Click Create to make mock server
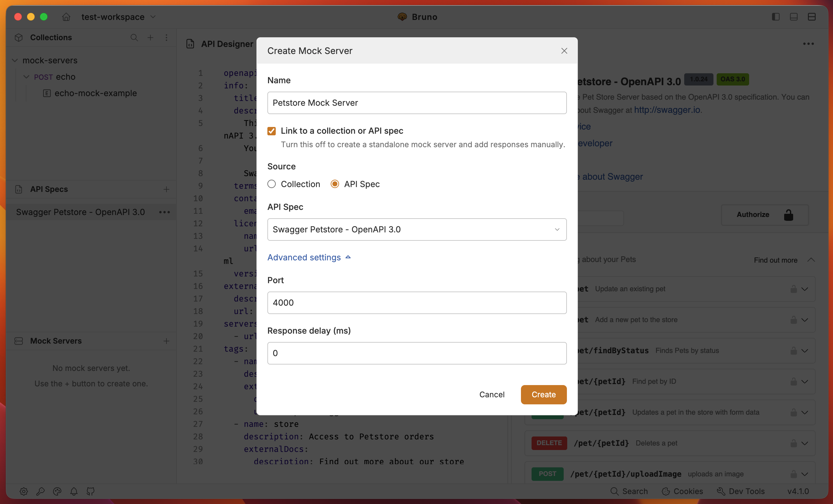This screenshot has width=833, height=504. 543,394
